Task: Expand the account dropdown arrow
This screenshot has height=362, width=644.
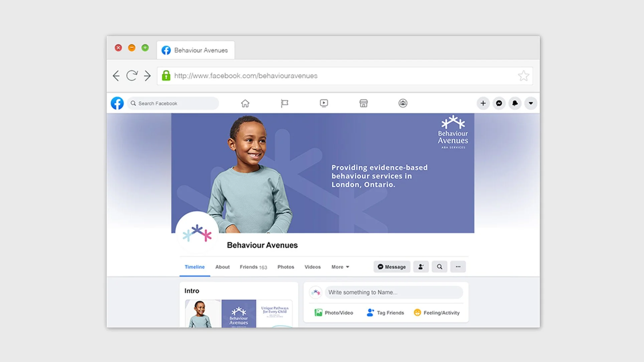Action: 530,103
